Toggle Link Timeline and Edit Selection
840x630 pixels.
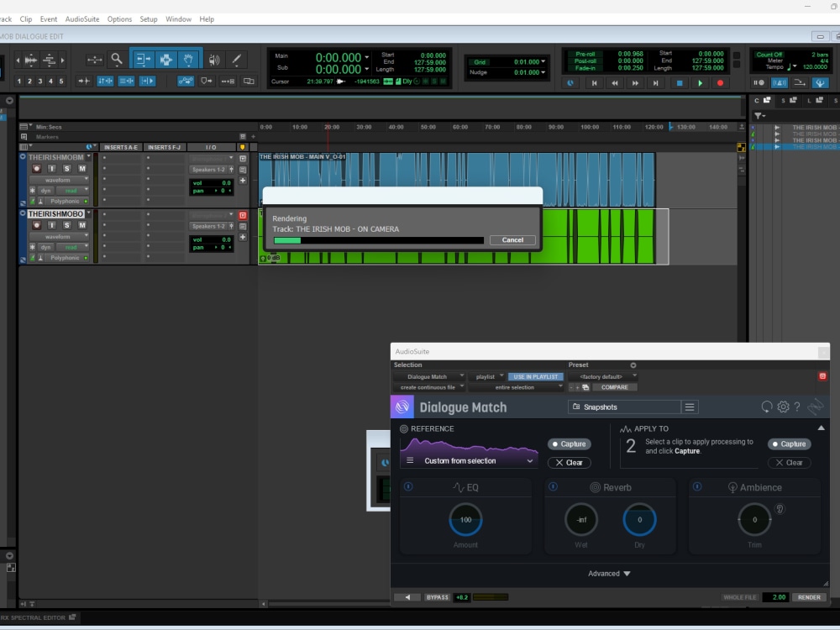click(105, 81)
